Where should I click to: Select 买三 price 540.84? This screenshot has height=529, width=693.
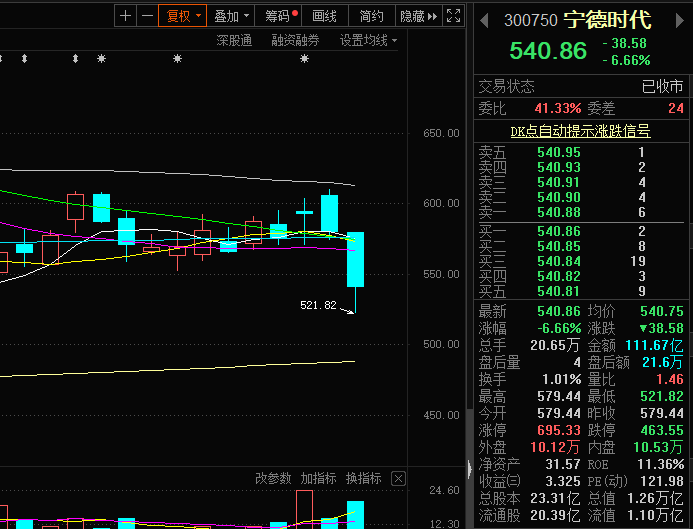[559, 261]
